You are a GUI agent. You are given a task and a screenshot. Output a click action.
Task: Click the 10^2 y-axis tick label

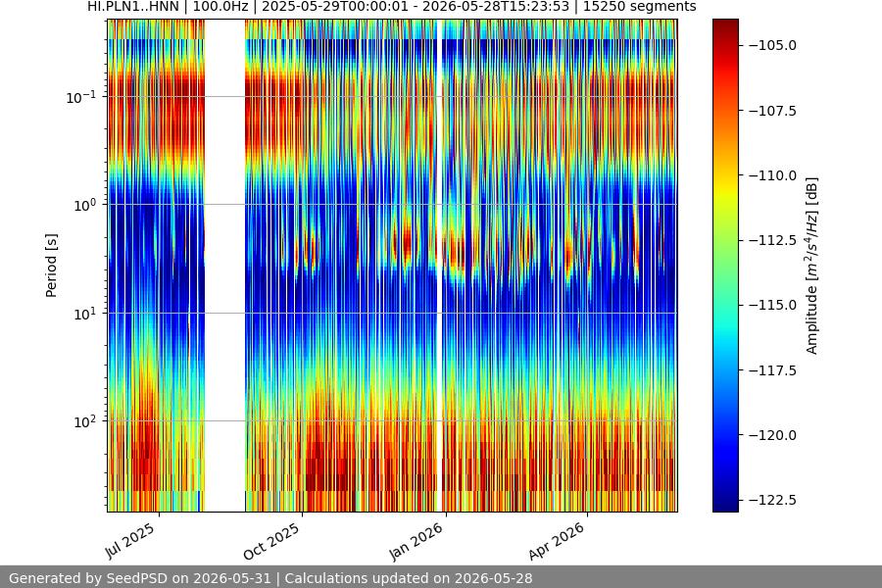tap(85, 422)
